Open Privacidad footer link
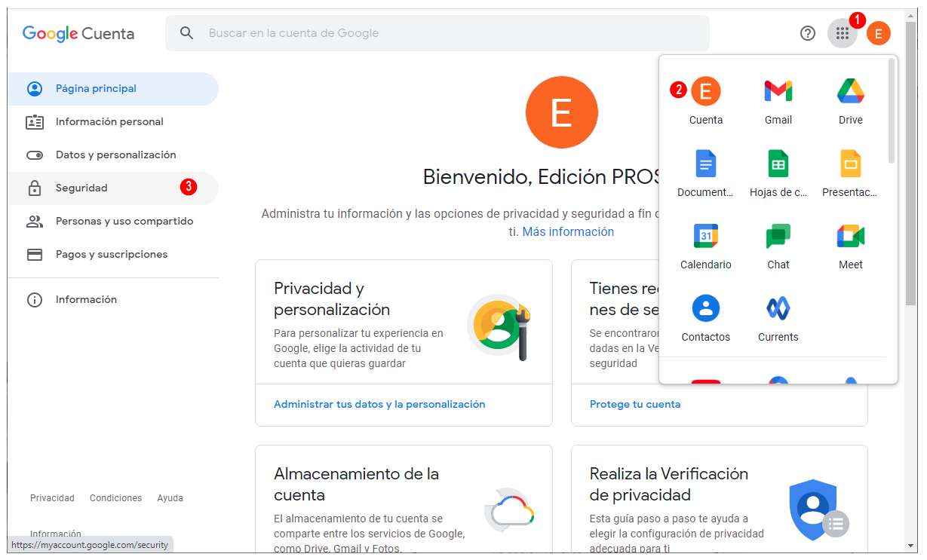The image size is (927, 560). (52, 498)
